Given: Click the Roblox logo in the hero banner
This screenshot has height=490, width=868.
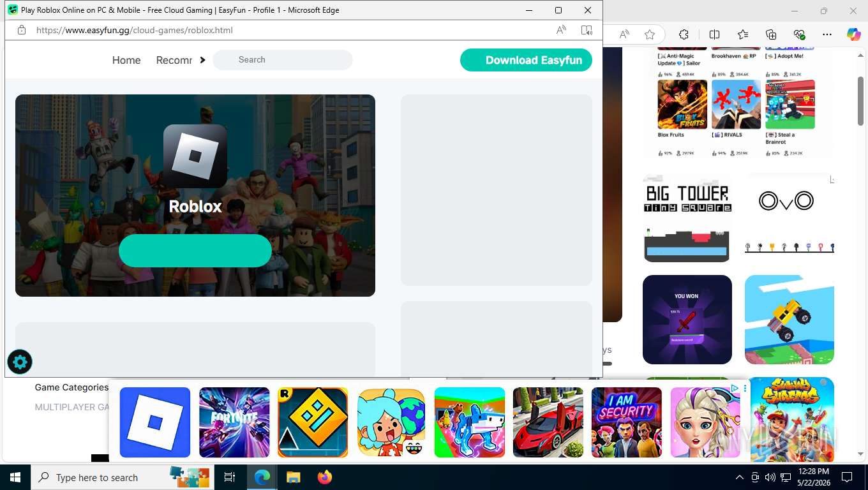Looking at the screenshot, I should [x=195, y=156].
